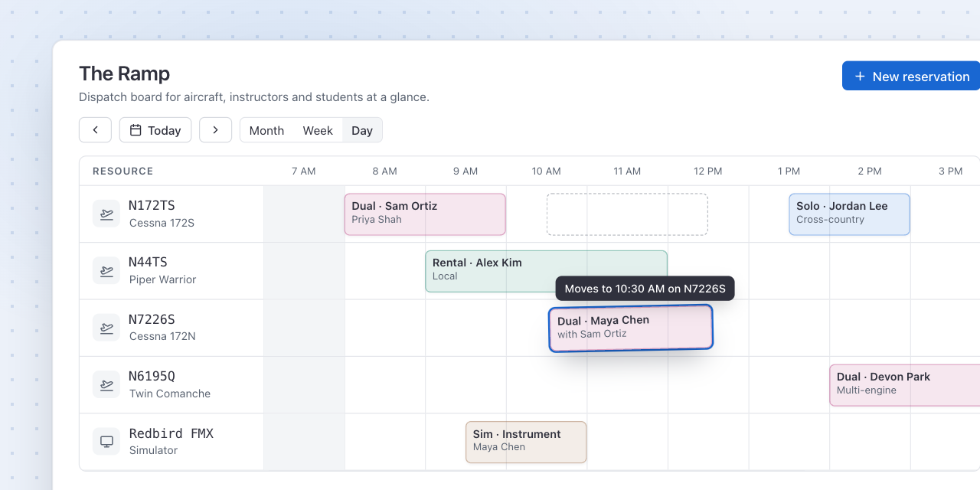The image size is (980, 490).
Task: Click the N7226S resource name
Action: tap(152, 318)
